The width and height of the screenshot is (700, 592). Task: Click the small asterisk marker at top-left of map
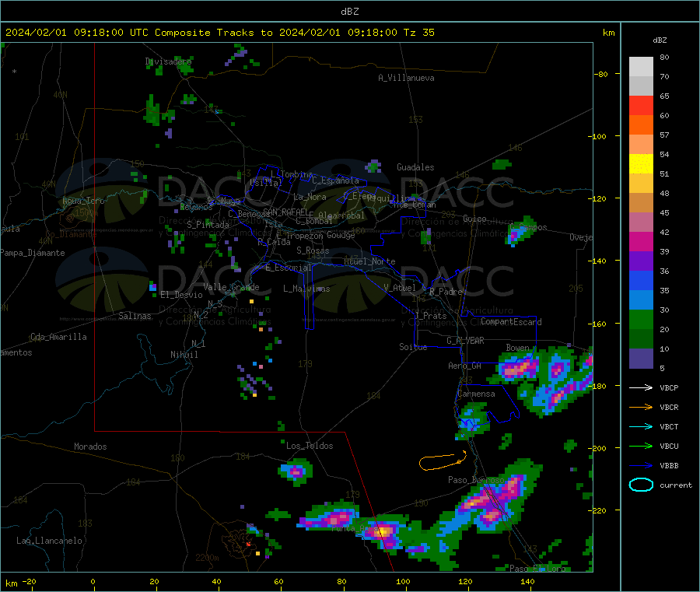click(x=15, y=72)
